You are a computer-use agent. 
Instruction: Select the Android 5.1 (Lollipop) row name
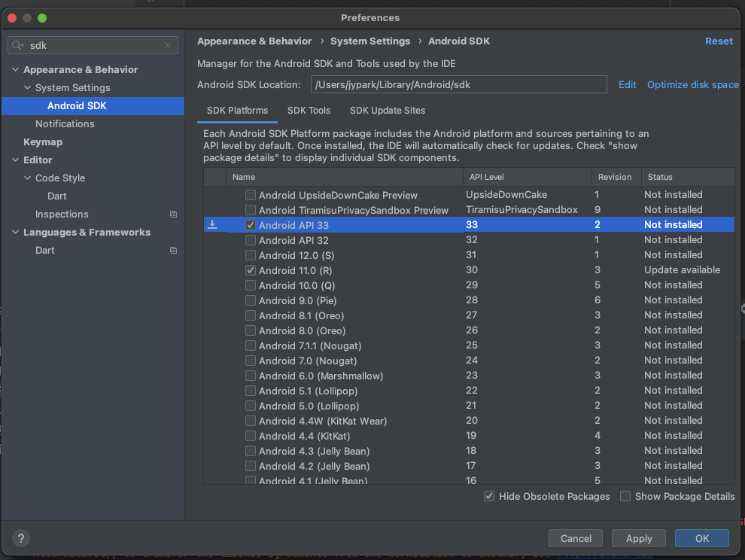pos(308,391)
